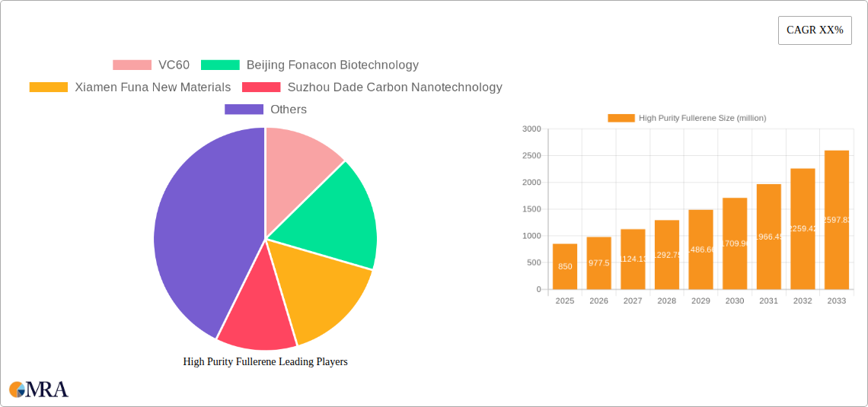Click the VC60 legend label
The width and height of the screenshot is (868, 407).
tap(174, 65)
